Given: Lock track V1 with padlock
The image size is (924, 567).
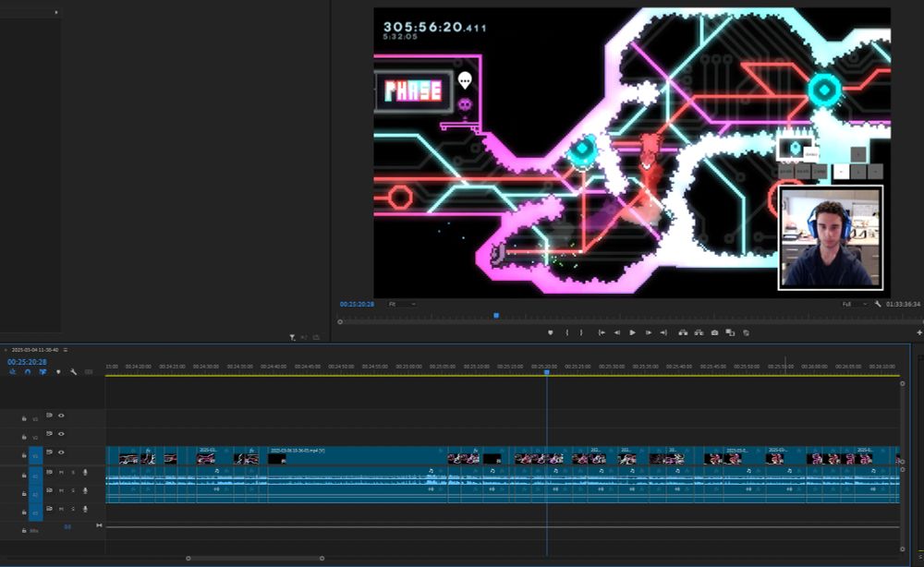Looking at the screenshot, I should [24, 455].
